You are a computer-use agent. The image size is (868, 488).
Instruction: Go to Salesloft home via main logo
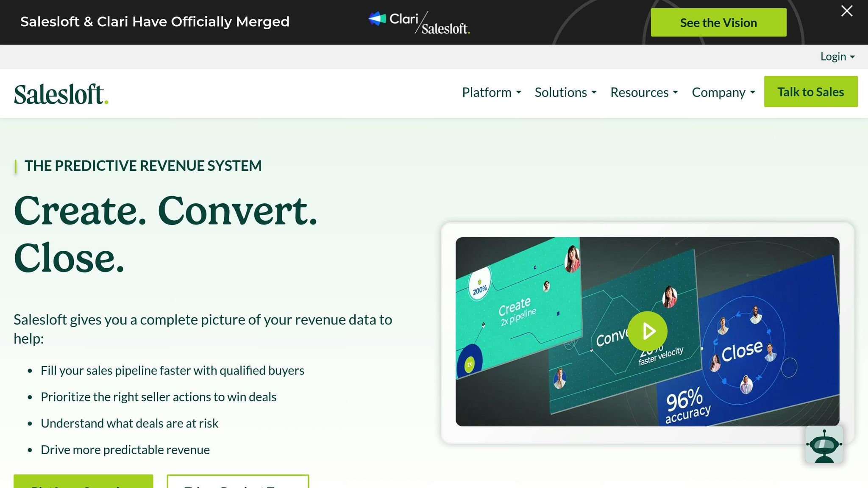(61, 94)
